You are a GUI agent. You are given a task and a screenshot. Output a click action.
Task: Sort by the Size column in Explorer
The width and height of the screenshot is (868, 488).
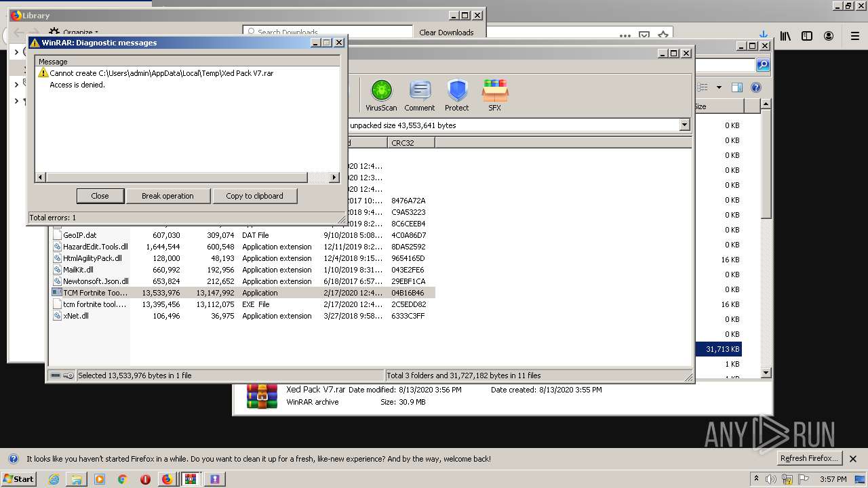click(719, 106)
